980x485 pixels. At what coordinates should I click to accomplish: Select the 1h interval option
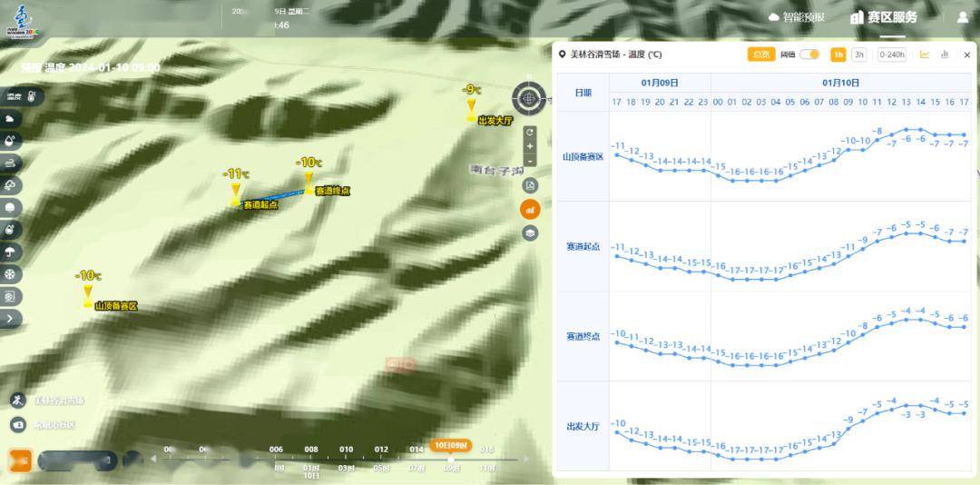coord(838,54)
